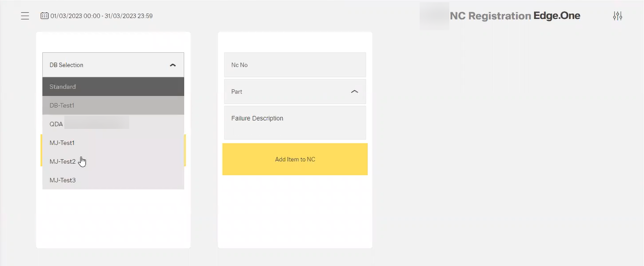Open the filter sliders settings icon
Image resolution: width=644 pixels, height=266 pixels.
pos(618,16)
